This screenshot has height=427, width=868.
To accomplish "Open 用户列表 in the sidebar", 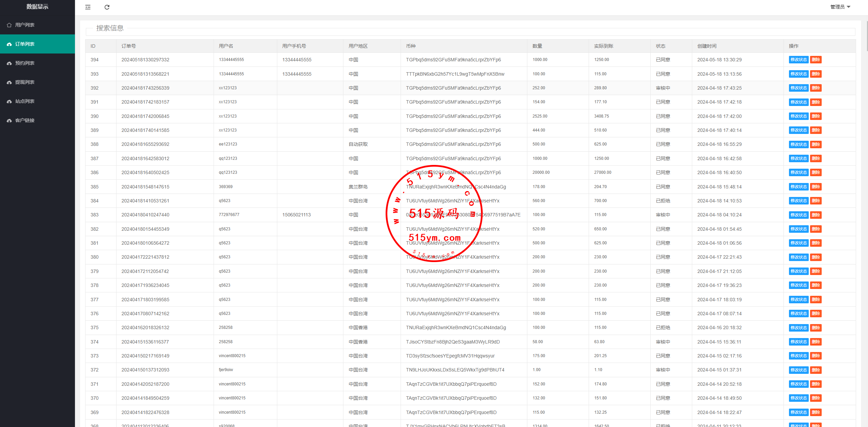I will coord(25,25).
